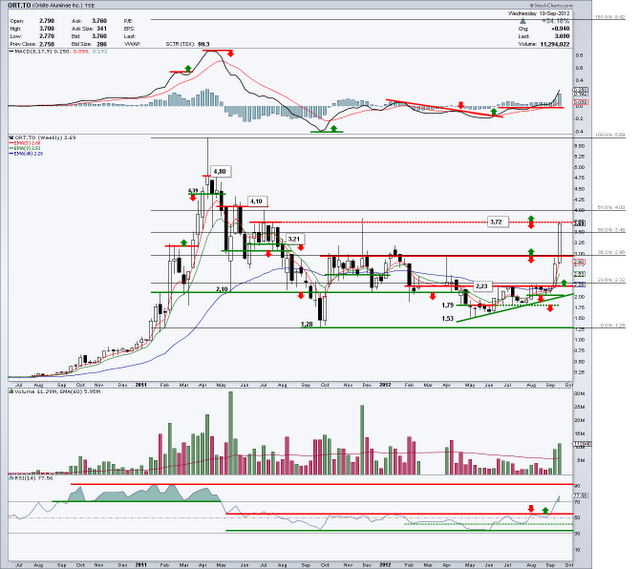
Task: Click green up arrow left of MACD peak
Action: click(x=188, y=67)
